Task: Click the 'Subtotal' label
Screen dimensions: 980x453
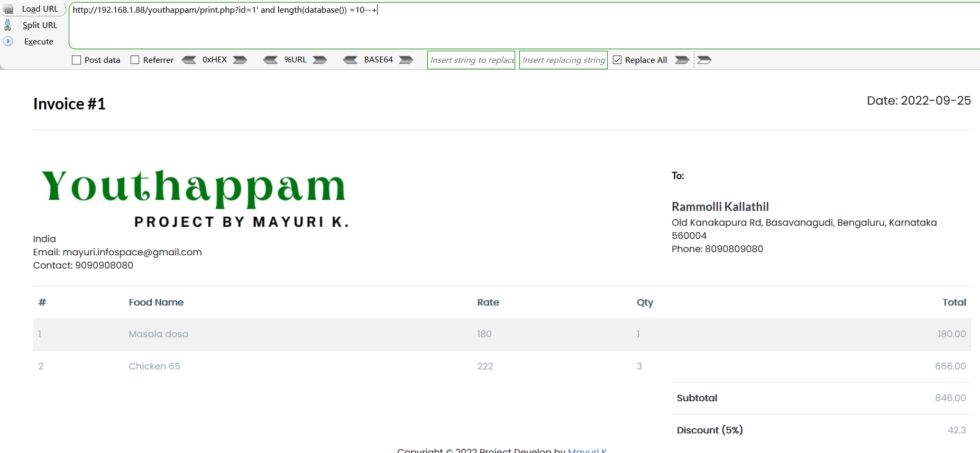Action: tap(697, 398)
